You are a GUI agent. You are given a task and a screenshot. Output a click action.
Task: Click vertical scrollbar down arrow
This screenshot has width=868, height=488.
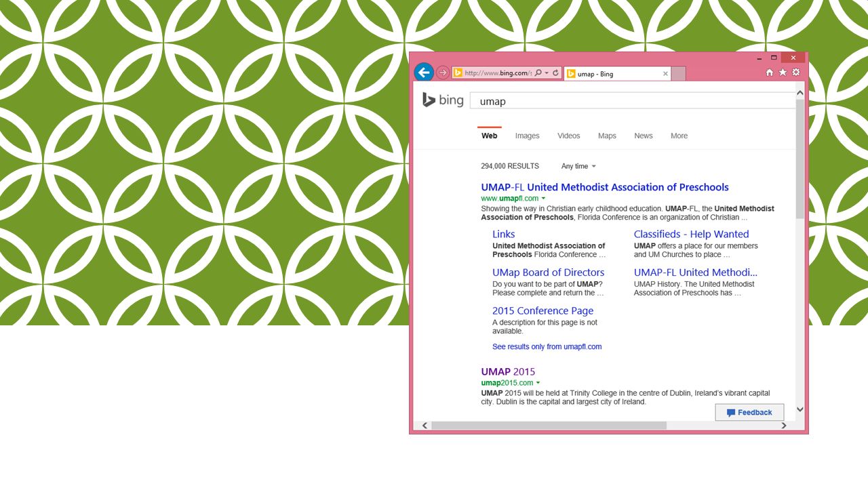(x=800, y=409)
